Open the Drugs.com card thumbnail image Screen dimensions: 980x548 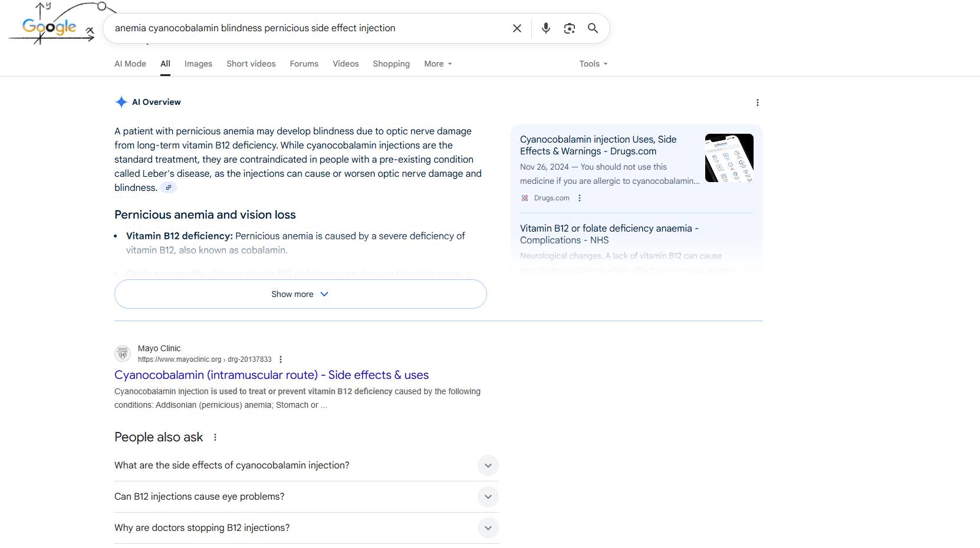[729, 158]
